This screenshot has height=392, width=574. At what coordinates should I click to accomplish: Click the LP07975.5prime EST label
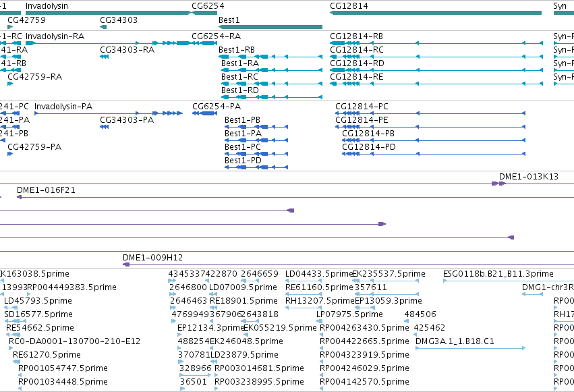pos(349,314)
